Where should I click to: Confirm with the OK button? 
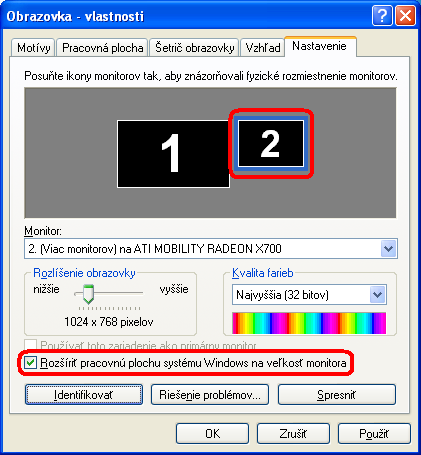click(x=212, y=434)
